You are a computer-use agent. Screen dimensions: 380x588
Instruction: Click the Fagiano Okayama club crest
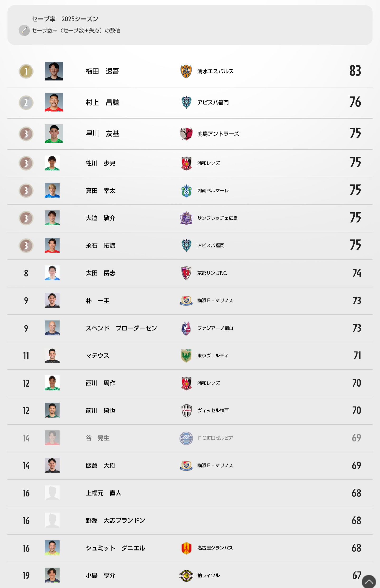coord(186,328)
